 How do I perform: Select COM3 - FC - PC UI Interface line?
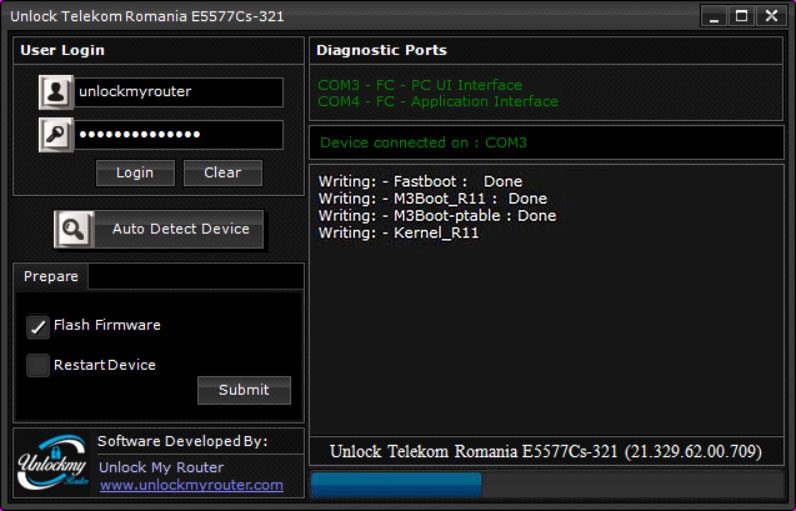[420, 85]
